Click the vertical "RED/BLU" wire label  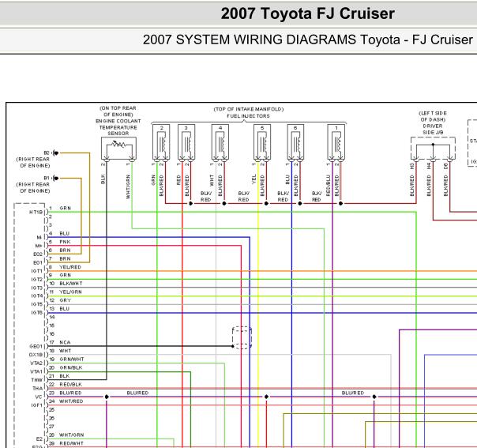point(329,185)
